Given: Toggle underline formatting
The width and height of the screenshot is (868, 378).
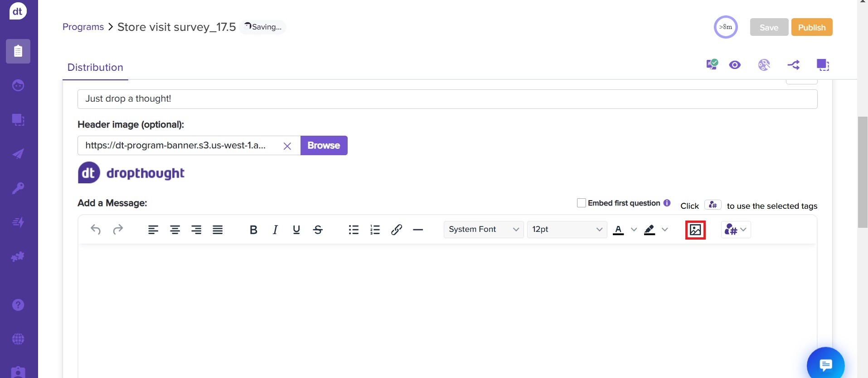Looking at the screenshot, I should [296, 230].
